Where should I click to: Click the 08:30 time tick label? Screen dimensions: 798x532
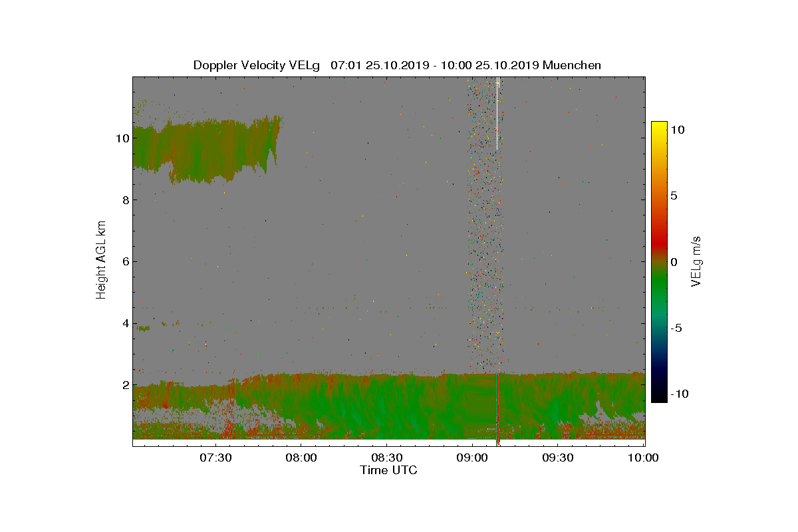387,458
